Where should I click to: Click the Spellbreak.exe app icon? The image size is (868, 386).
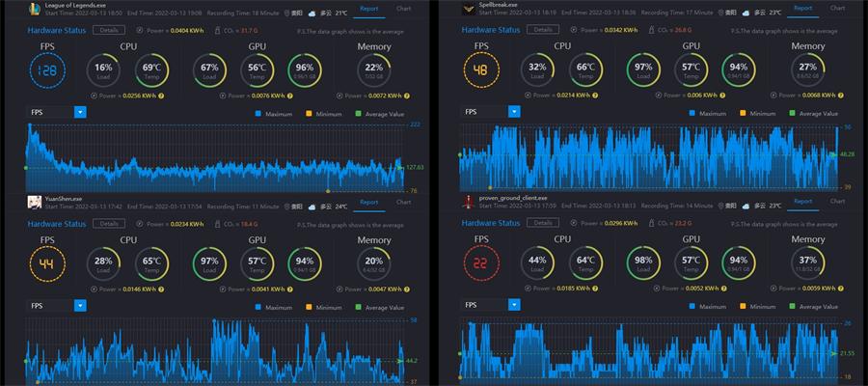click(x=469, y=9)
